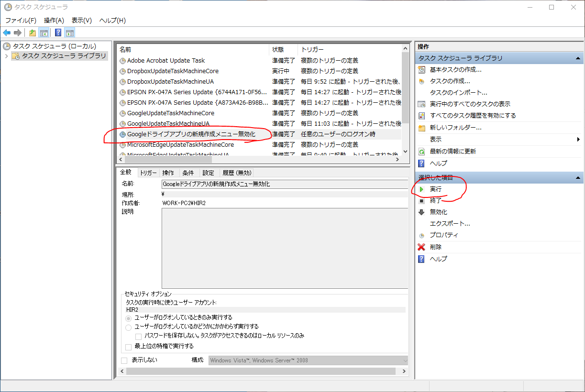Viewport: 585px width, 392px height.
Task: Select DropboxUpdateTaskMachineCore row
Action: click(x=173, y=71)
